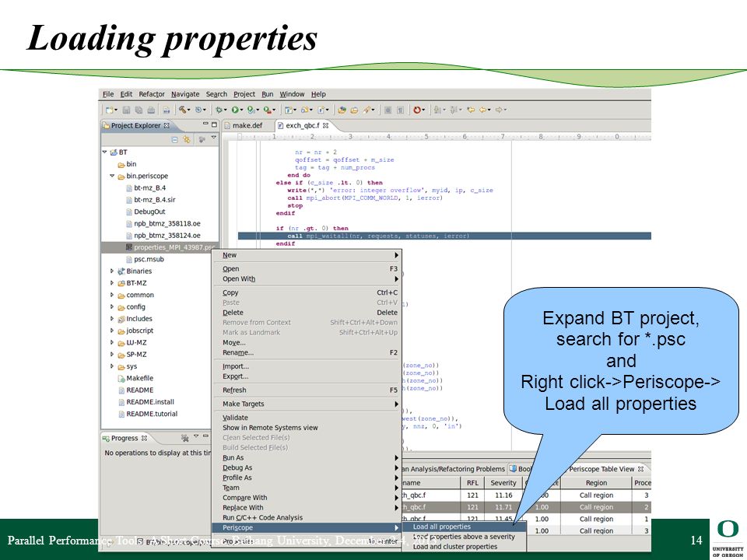Sort by the Region column header
The width and height of the screenshot is (747, 560).
596,483
